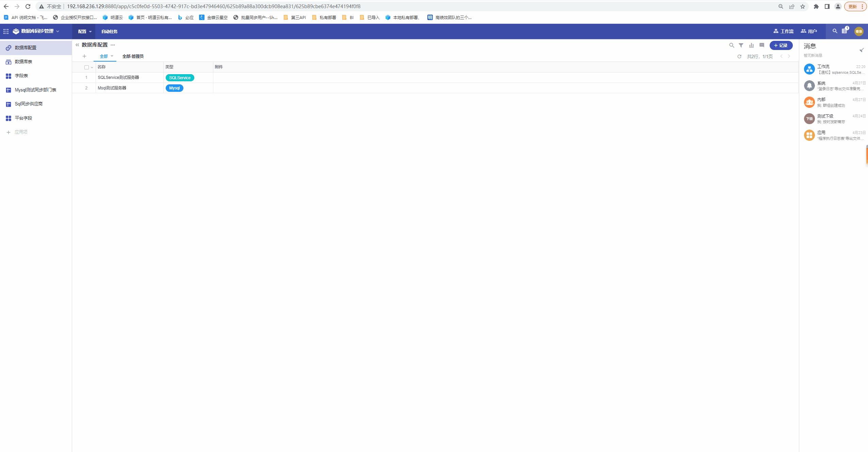Refresh the record list with the refresh icon
This screenshot has width=868, height=452.
coord(740,56)
